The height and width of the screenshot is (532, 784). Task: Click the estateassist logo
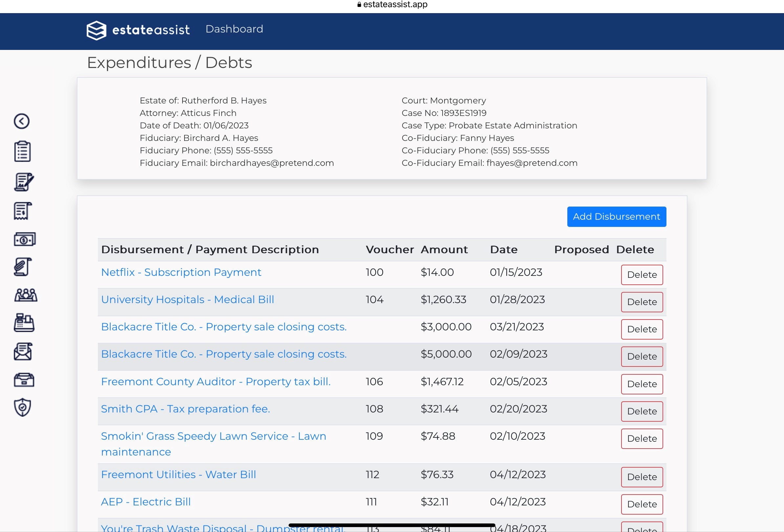tap(138, 30)
